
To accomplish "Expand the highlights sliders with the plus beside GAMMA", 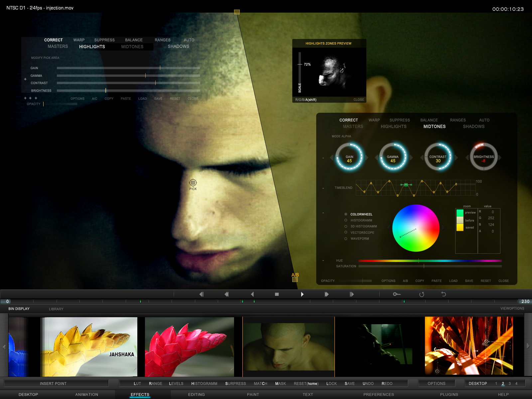I will (x=25, y=79).
